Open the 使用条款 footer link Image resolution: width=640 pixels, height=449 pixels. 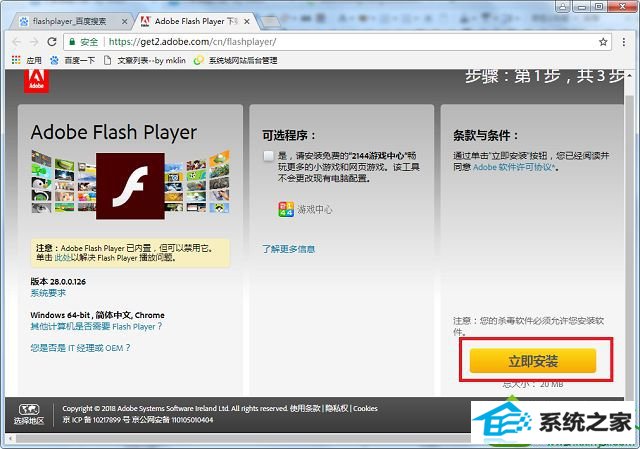[305, 408]
